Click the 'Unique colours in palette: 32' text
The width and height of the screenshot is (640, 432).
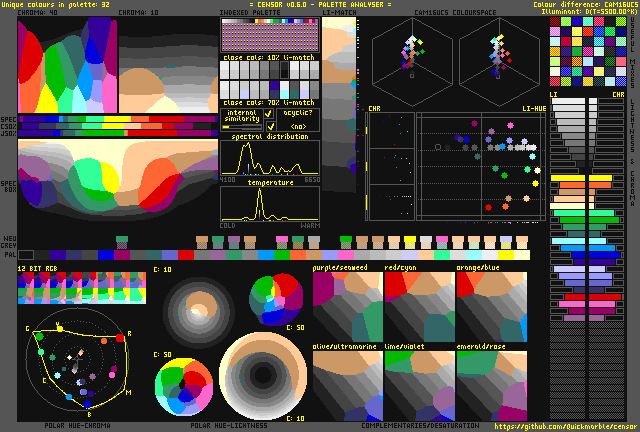[x=56, y=4]
